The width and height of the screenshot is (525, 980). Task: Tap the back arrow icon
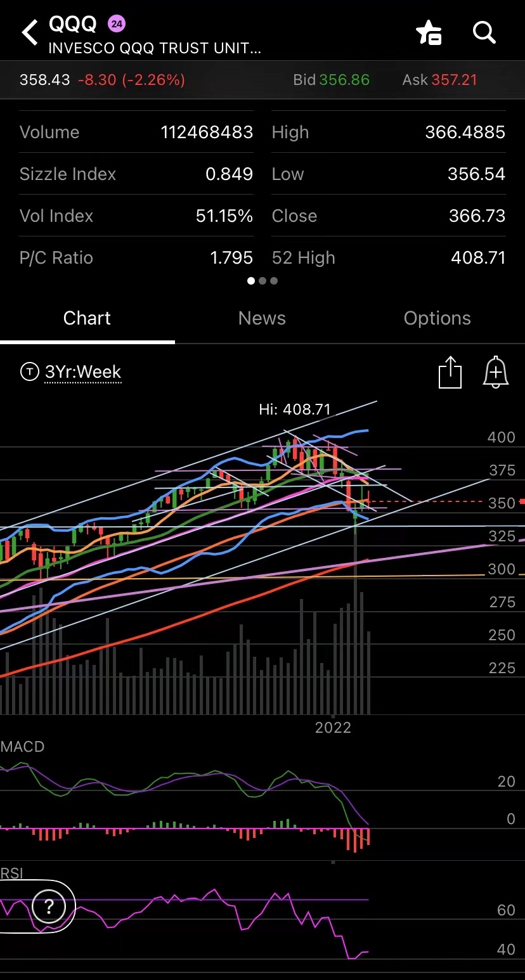point(30,32)
